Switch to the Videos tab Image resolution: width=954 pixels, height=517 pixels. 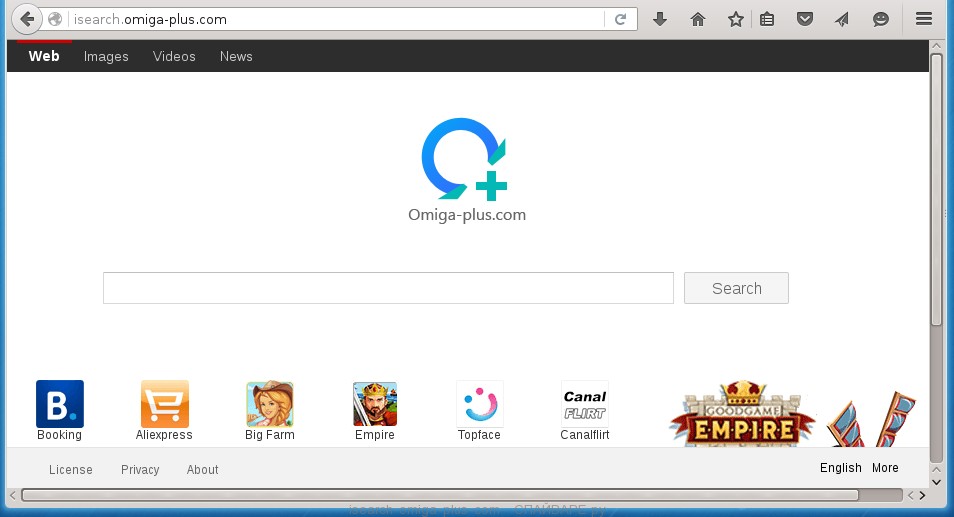pos(174,56)
